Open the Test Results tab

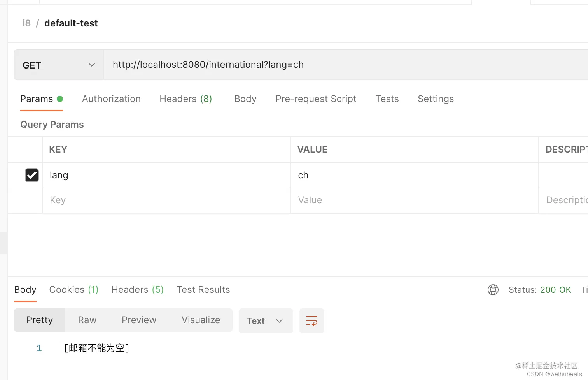coord(203,290)
